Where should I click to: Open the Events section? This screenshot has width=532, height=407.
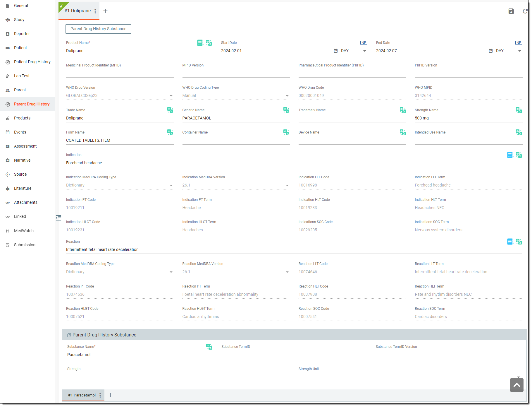(x=27, y=132)
